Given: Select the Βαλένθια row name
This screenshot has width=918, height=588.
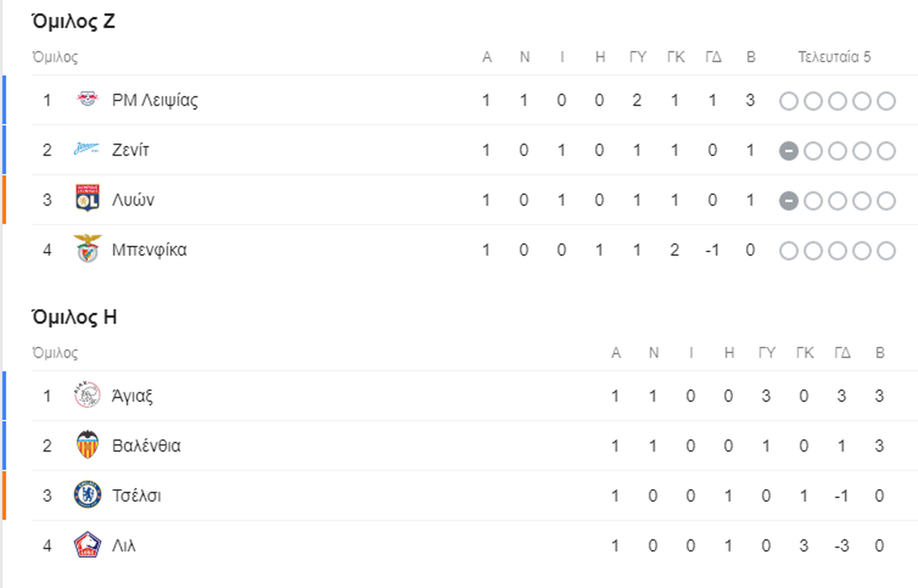Looking at the screenshot, I should (146, 446).
